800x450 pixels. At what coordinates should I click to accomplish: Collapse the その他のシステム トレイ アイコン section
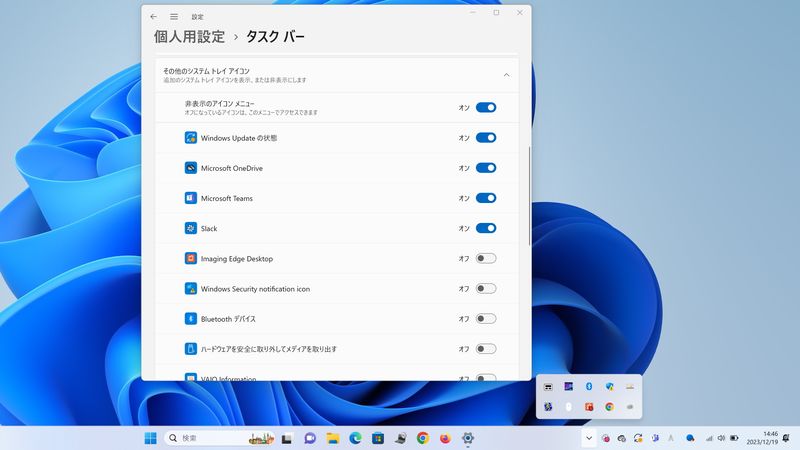(x=506, y=75)
